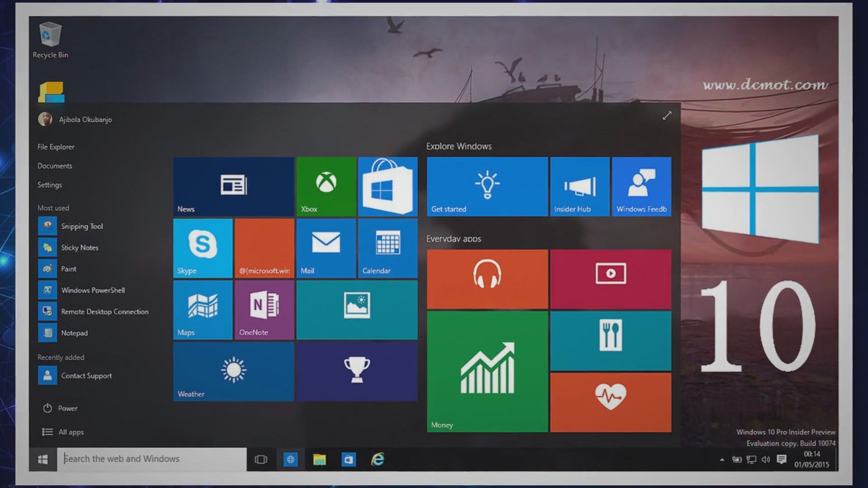
Task: Open the Maps tile
Action: [x=203, y=310]
